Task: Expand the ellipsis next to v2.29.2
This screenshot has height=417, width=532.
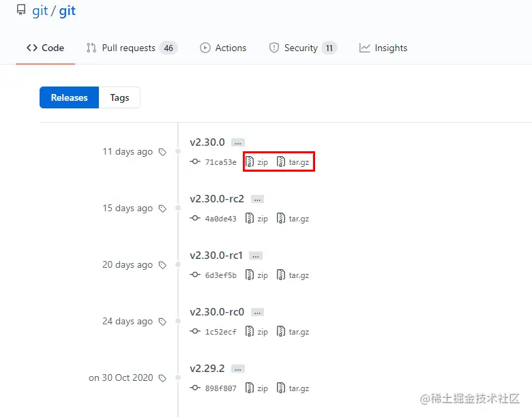Action: click(x=238, y=369)
